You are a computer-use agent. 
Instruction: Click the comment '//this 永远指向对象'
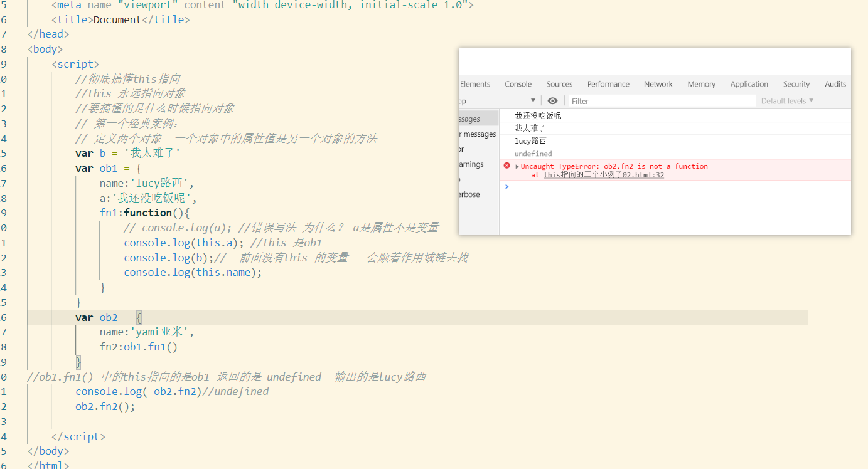pyautogui.click(x=131, y=93)
